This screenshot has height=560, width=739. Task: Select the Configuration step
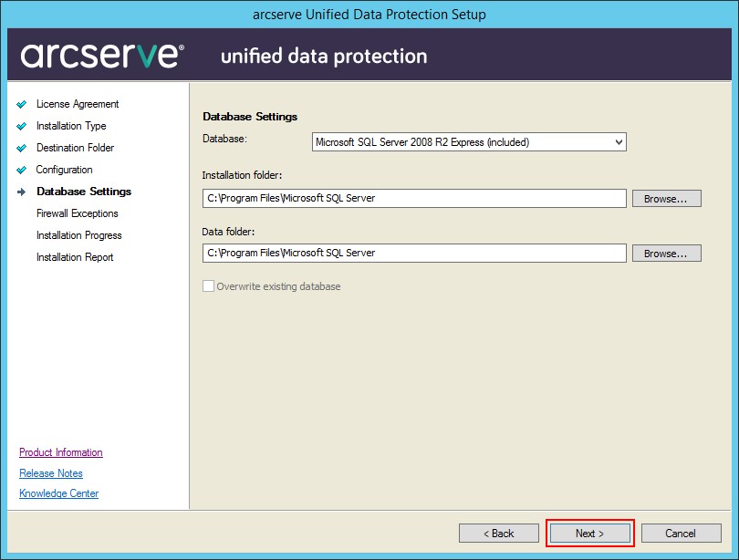[64, 170]
